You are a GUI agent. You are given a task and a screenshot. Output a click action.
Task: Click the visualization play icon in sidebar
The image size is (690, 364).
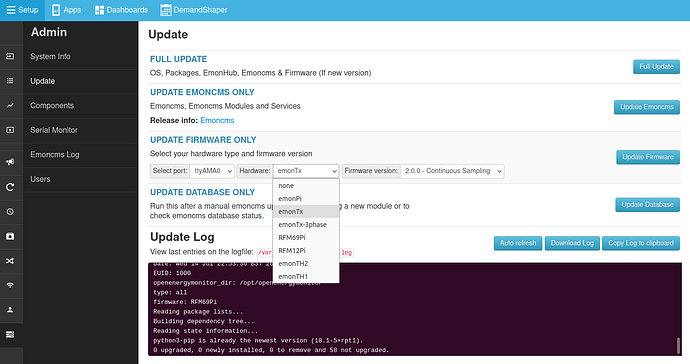[10, 130]
